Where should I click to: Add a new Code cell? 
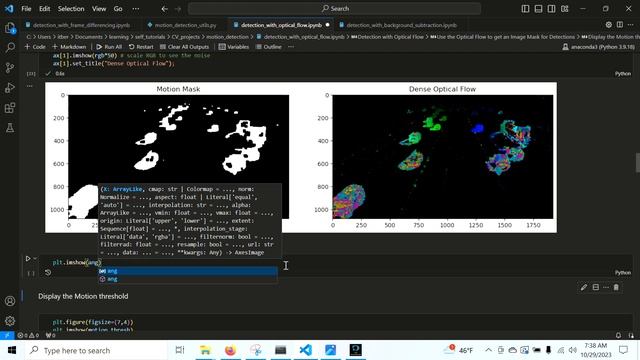tap(35, 47)
